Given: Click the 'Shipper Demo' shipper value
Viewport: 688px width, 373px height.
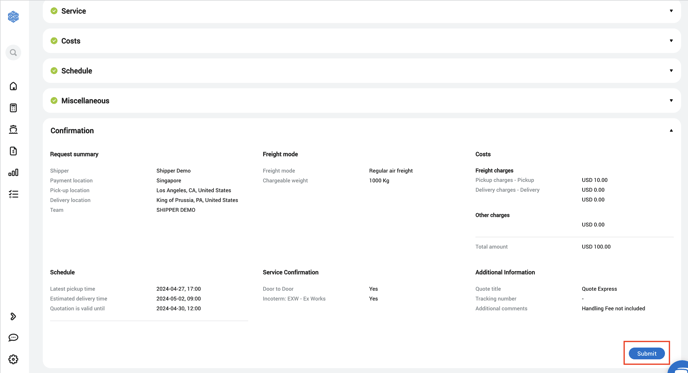Looking at the screenshot, I should [x=173, y=171].
